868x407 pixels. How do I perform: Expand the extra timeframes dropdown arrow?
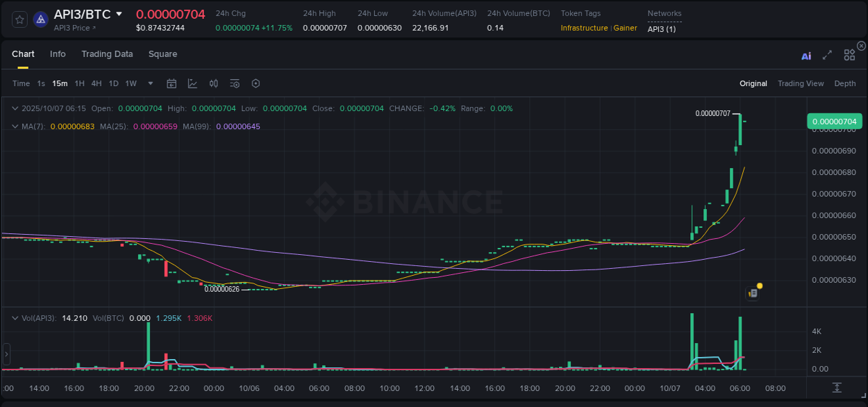[x=149, y=83]
